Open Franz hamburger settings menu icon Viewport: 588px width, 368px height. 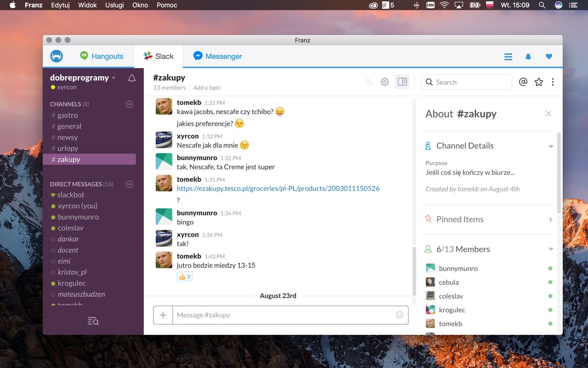pos(508,57)
